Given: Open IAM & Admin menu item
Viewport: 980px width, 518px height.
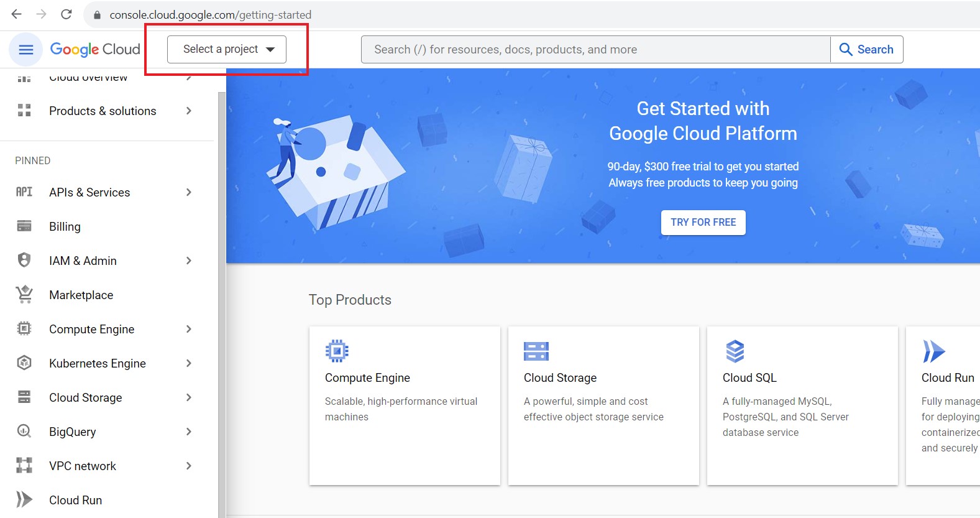Looking at the screenshot, I should coord(83,261).
